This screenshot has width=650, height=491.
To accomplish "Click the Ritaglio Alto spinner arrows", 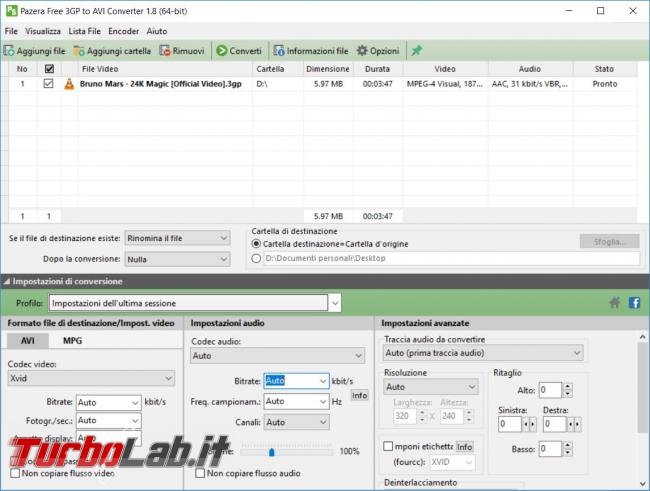I will click(x=568, y=390).
